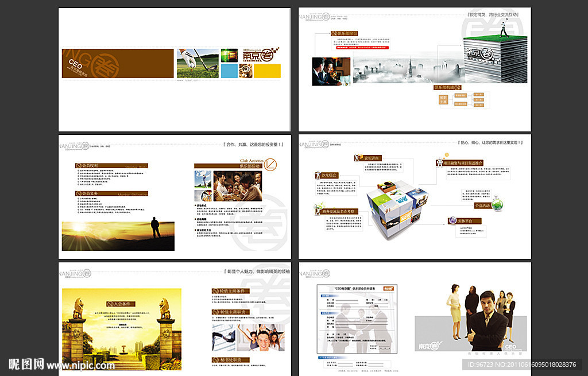
Task: Click the slogan 贴心、细心、让您的需求在这里实现
Action: pos(490,143)
